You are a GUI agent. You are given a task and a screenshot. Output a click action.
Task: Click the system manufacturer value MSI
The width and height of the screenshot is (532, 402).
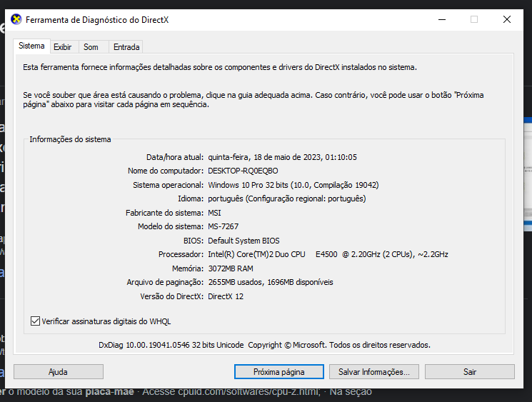coord(214,213)
